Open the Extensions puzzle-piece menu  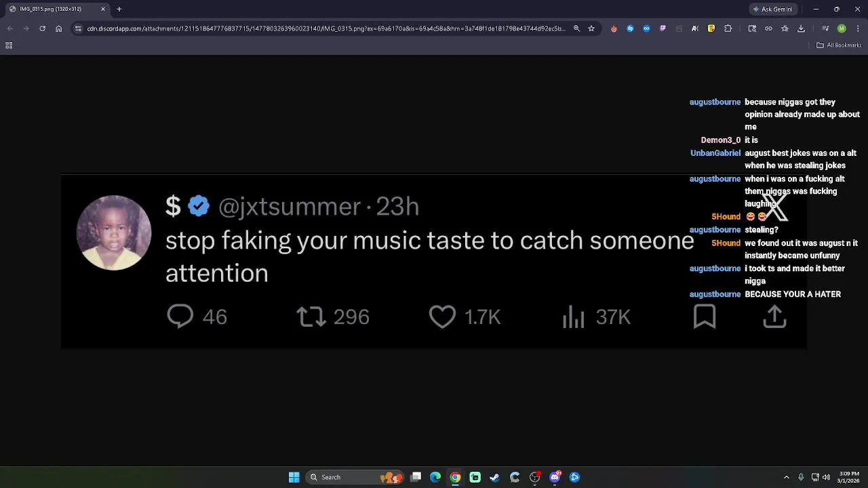(728, 28)
